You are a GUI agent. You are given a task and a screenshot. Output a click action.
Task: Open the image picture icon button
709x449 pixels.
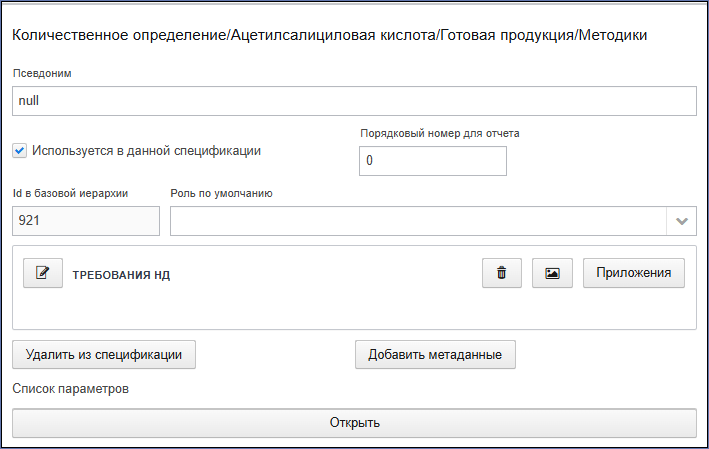coord(552,273)
